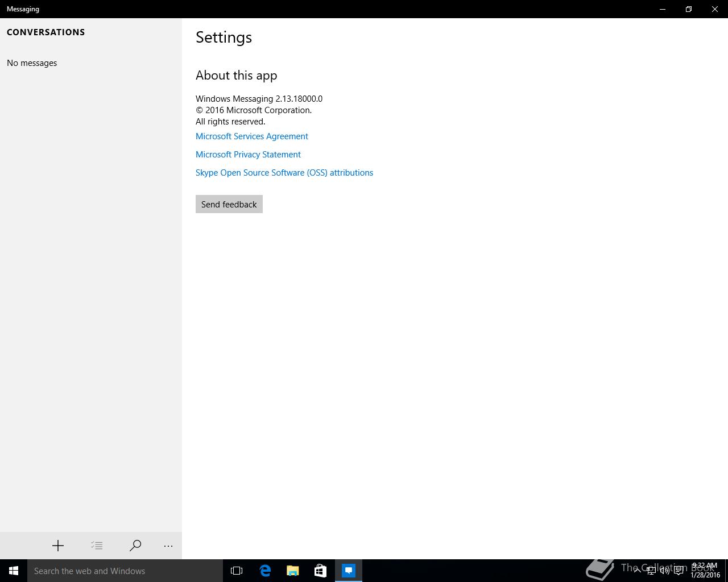Viewport: 728px width, 582px height.
Task: Start a new message with plus icon
Action: tap(58, 546)
